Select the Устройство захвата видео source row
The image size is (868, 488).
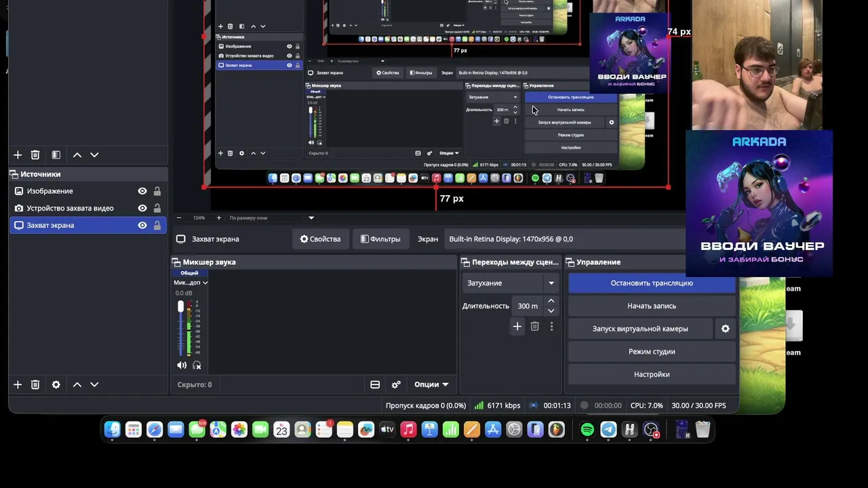(x=87, y=208)
